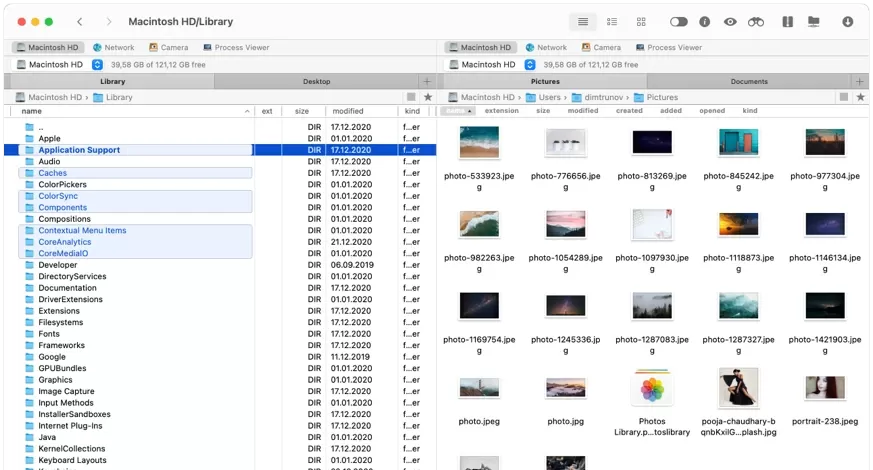Viewport: 873px width, 470px height.
Task: Switch to full list view mode
Action: 583,21
